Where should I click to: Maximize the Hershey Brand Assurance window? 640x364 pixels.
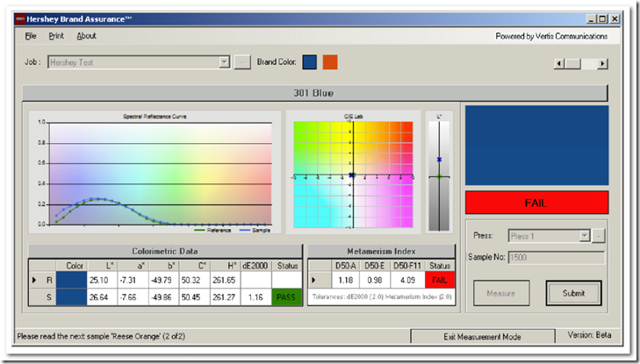point(602,18)
